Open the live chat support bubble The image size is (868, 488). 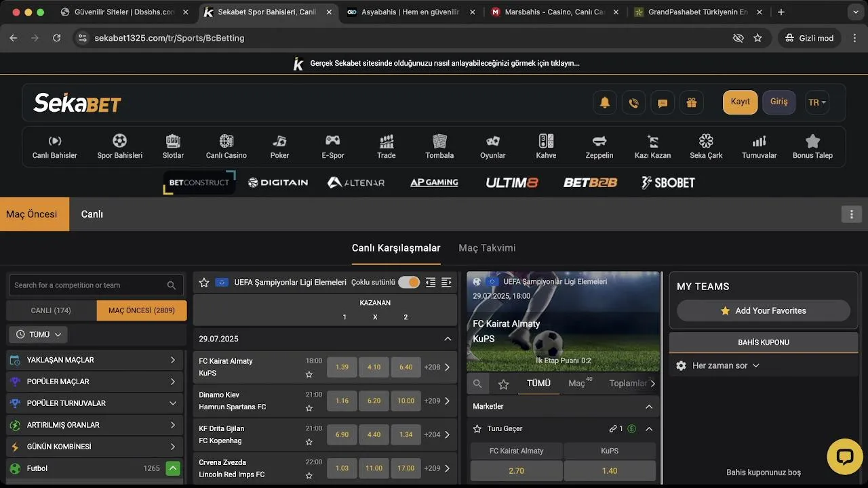[x=844, y=456]
